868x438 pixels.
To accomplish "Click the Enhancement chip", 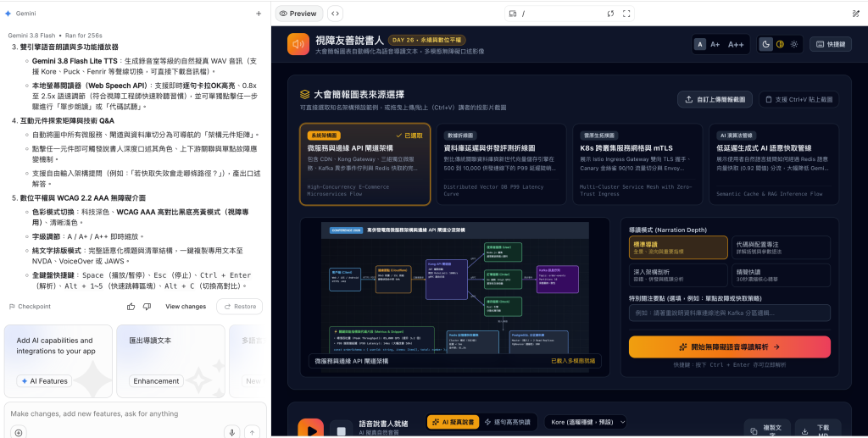I will 156,381.
